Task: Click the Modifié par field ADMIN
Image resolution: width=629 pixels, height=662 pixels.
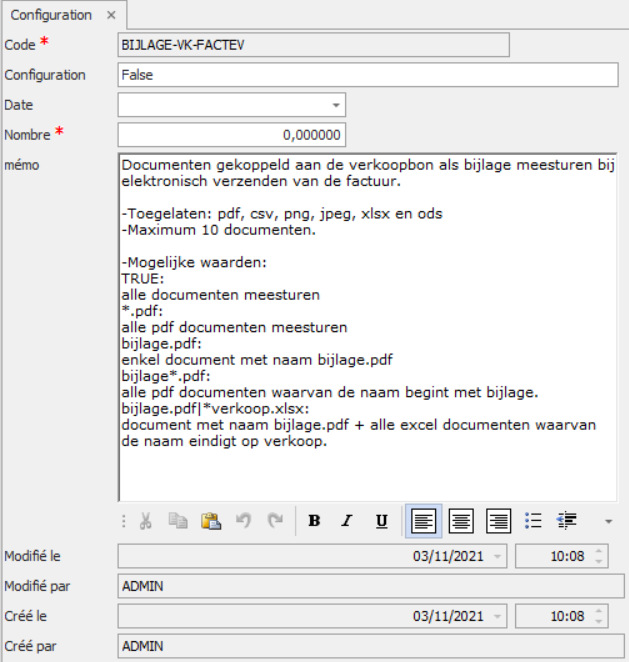Action: (371, 586)
